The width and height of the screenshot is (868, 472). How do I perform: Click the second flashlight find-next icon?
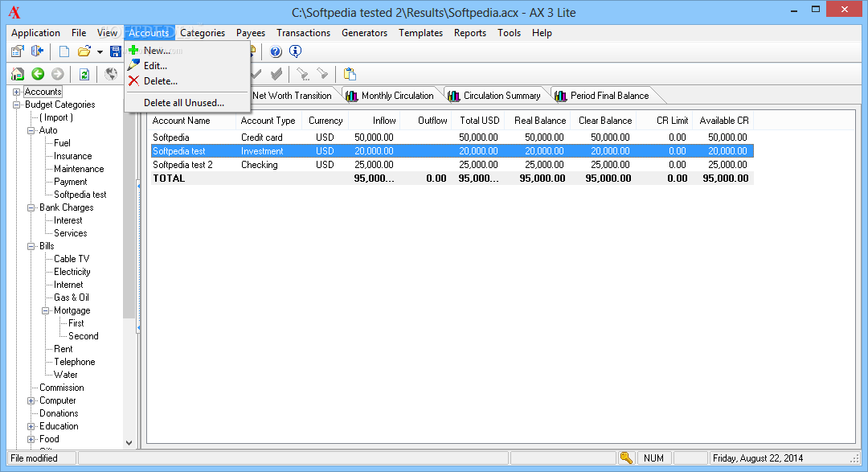[322, 74]
